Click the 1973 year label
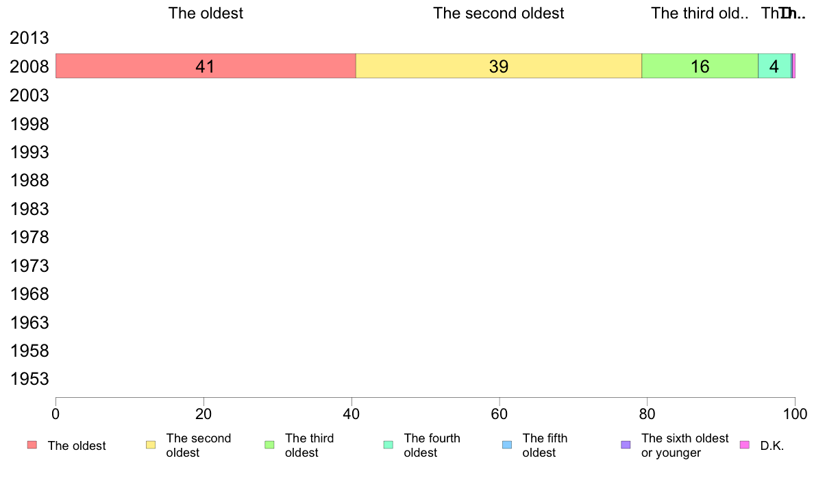Image resolution: width=814 pixels, height=504 pixels. pyautogui.click(x=29, y=266)
